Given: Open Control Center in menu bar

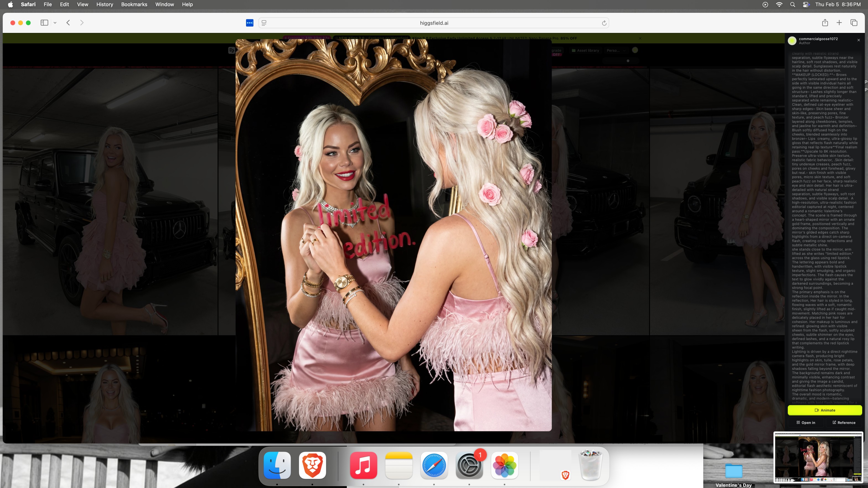Looking at the screenshot, I should click(806, 4).
